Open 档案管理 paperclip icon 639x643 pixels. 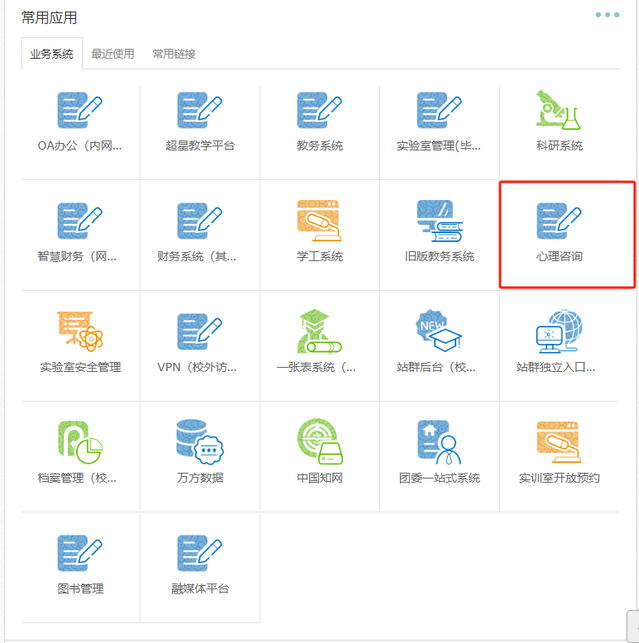click(79, 442)
